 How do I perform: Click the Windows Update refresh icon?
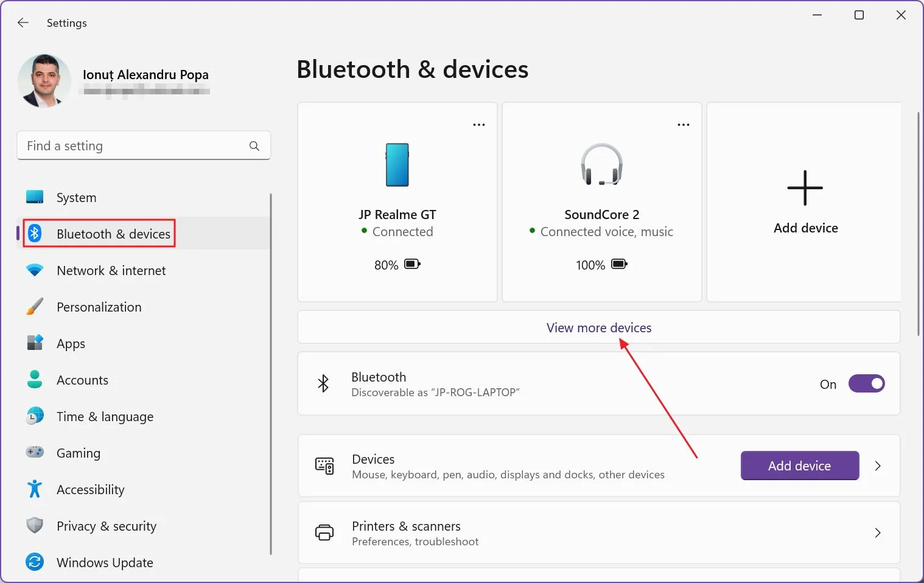[x=35, y=562]
